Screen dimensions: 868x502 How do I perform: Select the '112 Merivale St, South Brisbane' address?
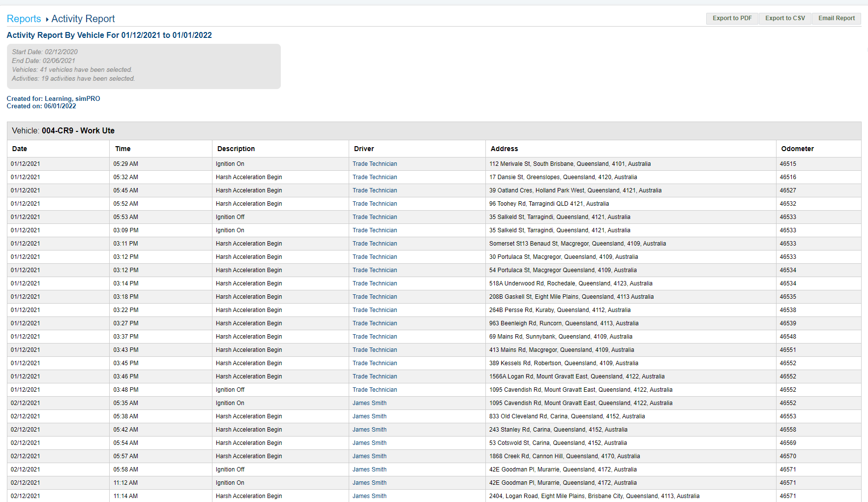[x=570, y=164]
